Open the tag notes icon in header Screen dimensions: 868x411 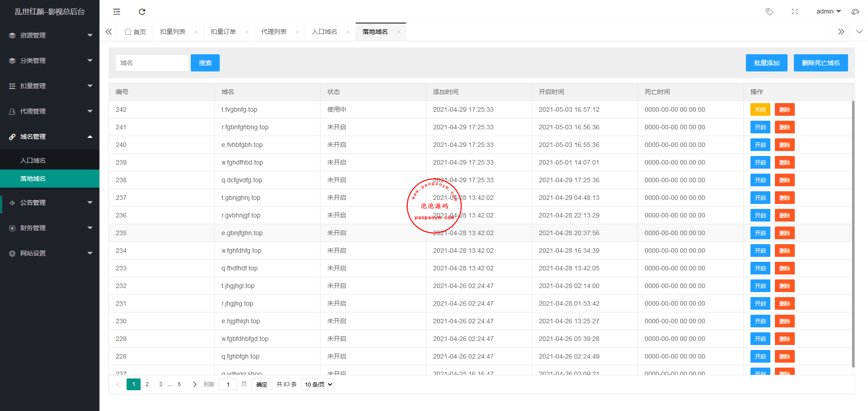[x=769, y=12]
